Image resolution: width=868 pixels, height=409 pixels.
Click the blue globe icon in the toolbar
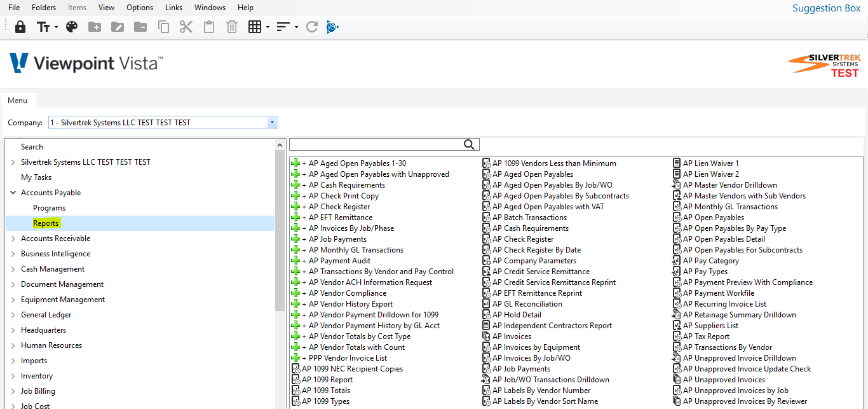(333, 27)
